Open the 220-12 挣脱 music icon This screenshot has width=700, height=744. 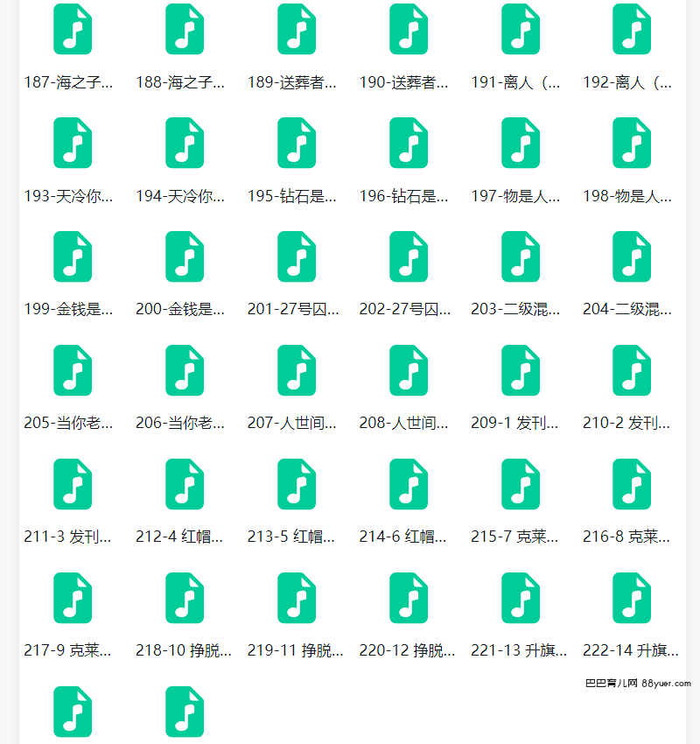tap(409, 598)
